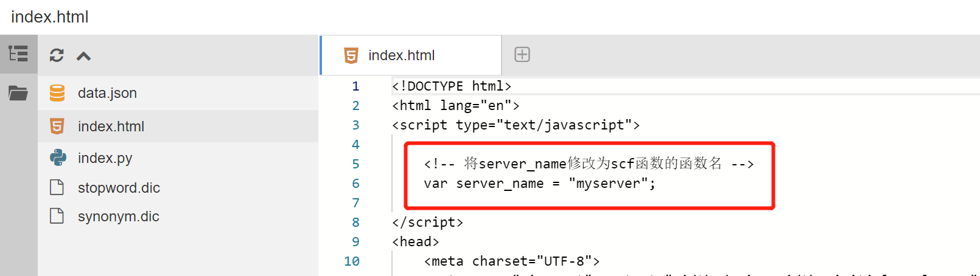This screenshot has width=980, height=276.
Task: Refresh the file list
Action: point(57,55)
